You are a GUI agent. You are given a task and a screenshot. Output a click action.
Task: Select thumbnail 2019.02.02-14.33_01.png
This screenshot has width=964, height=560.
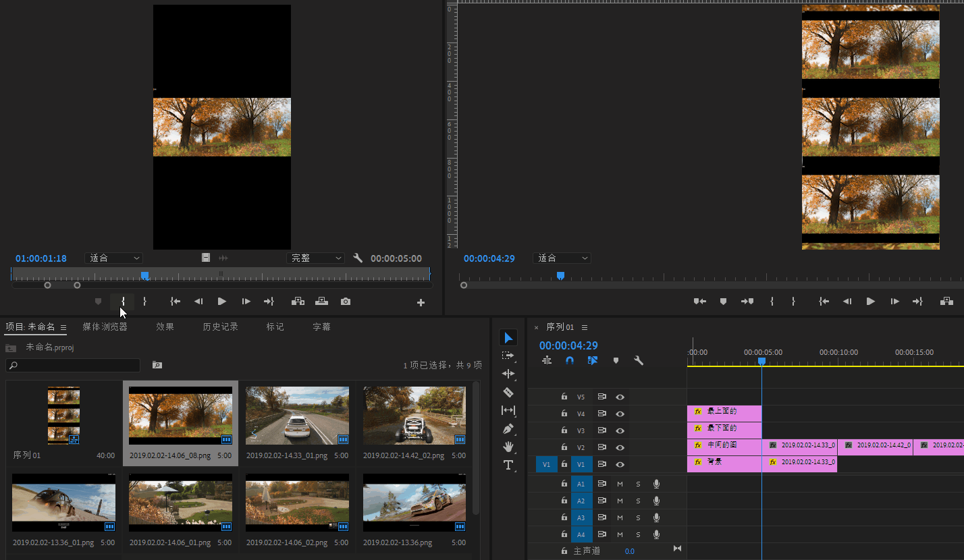(297, 416)
